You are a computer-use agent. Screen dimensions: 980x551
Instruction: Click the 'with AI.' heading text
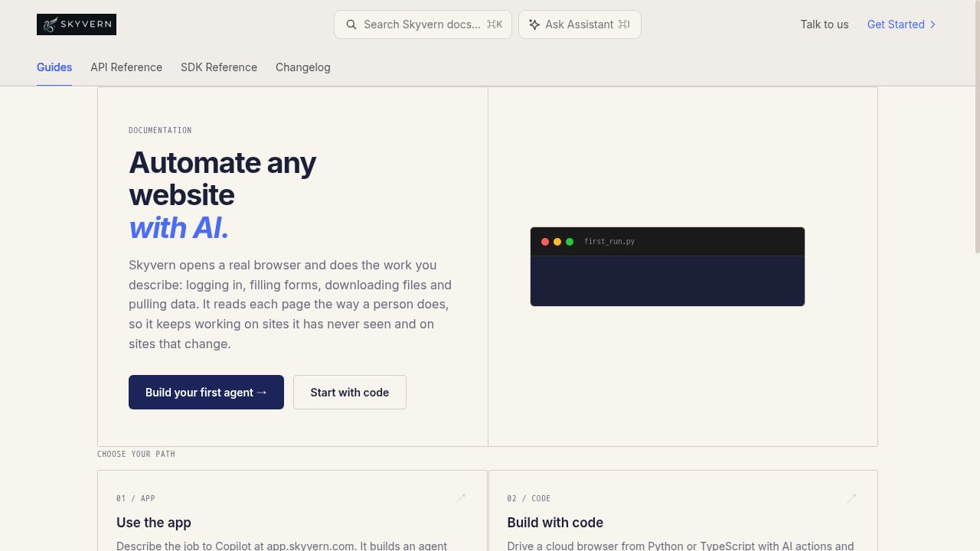pyautogui.click(x=179, y=228)
